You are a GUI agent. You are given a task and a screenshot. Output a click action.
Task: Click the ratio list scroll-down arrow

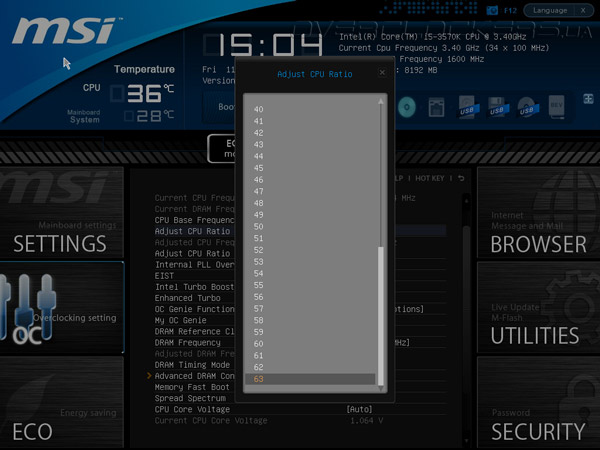[x=381, y=388]
